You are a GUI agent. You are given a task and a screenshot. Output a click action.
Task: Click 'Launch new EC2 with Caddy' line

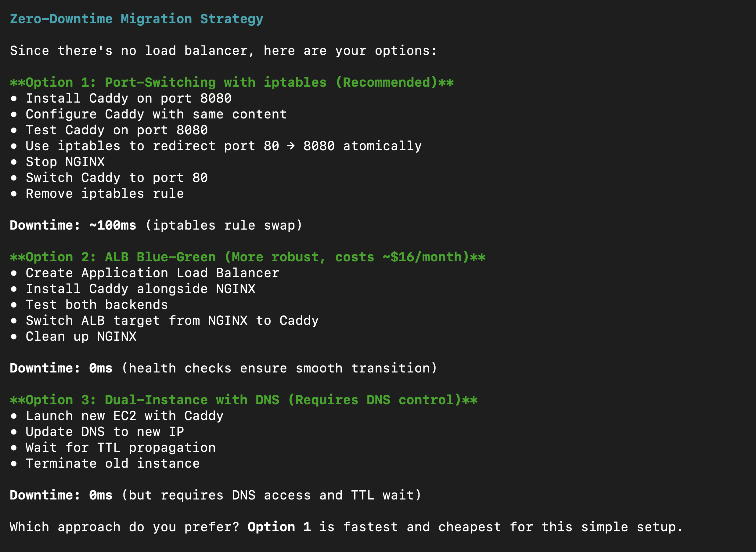[124, 416]
